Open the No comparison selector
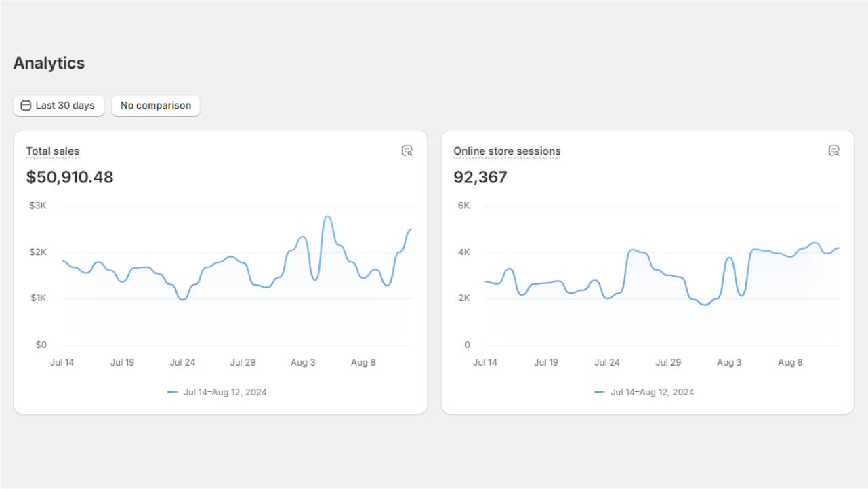Screen dimensions: 868x489 point(156,105)
